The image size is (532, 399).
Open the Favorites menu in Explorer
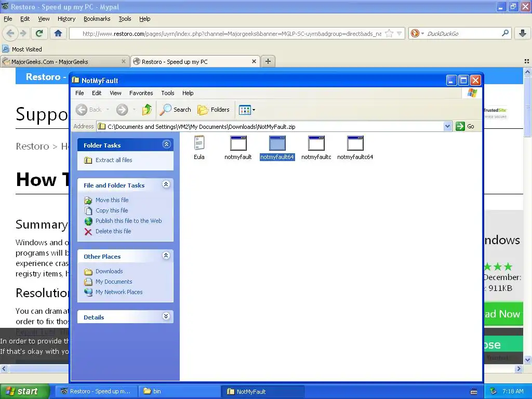tap(141, 93)
